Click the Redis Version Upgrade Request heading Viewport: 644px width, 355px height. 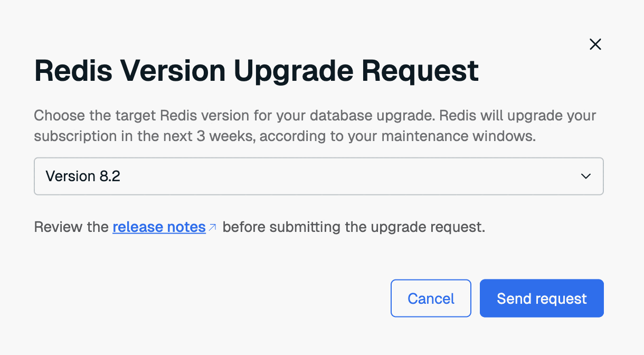[x=256, y=71]
